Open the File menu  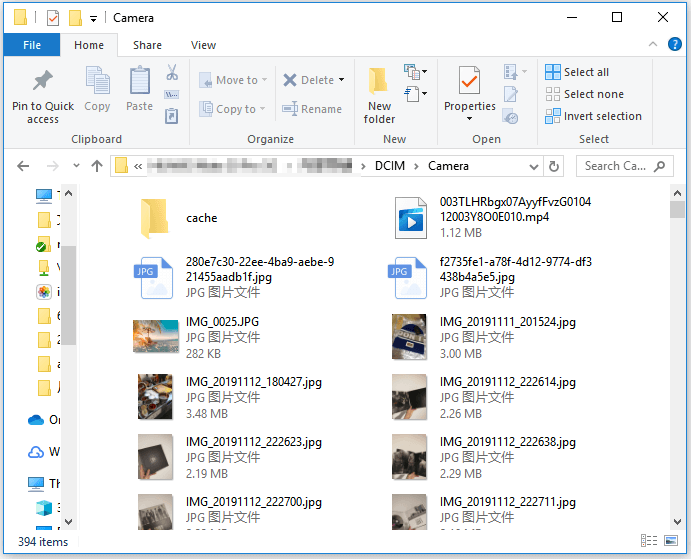tap(32, 45)
